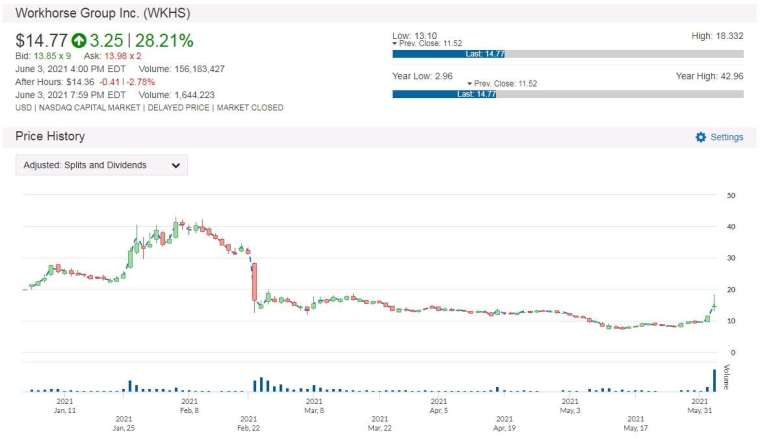The height and width of the screenshot is (439, 760).
Task: Click After Hours $14.36 price text
Action: click(55, 82)
